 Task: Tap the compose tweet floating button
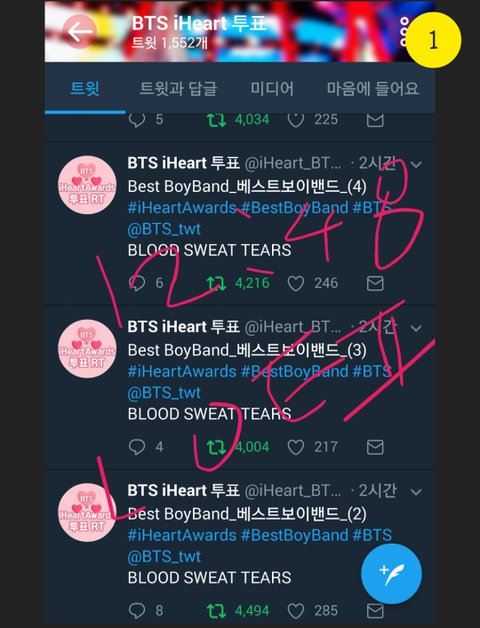tap(391, 574)
